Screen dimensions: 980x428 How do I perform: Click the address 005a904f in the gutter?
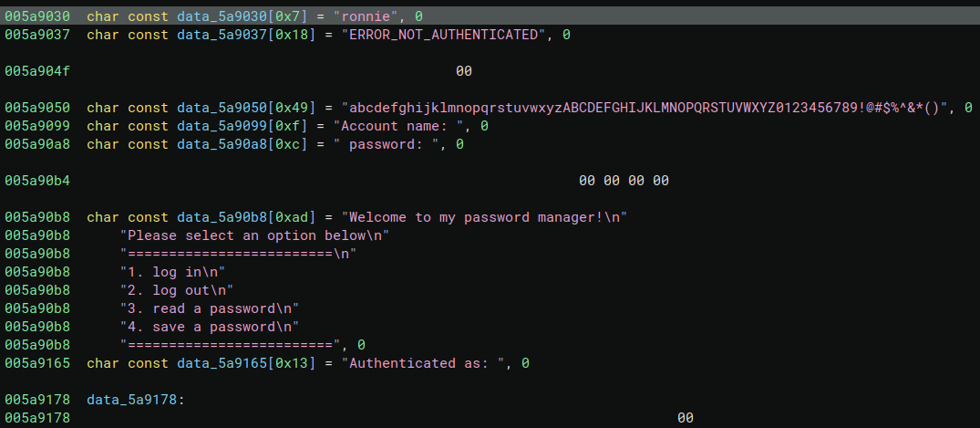click(36, 71)
